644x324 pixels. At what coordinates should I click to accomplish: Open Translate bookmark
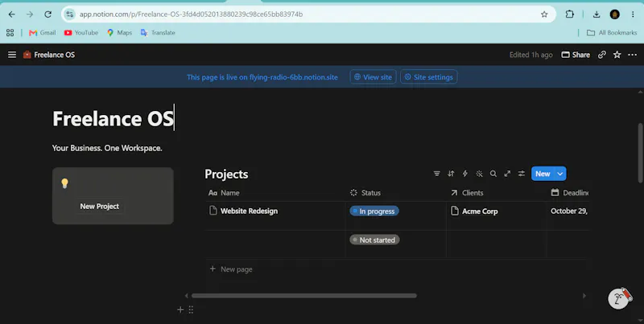click(158, 32)
